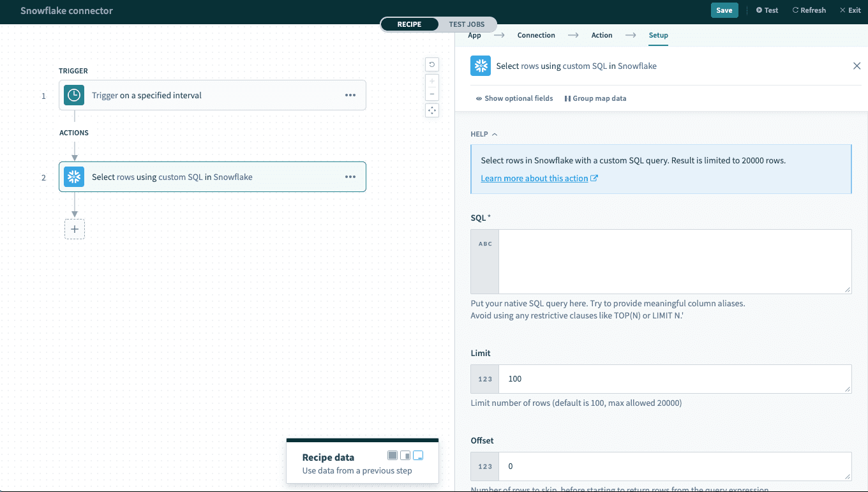Click the clock icon on the Trigger step
This screenshot has width=868, height=492.
click(x=74, y=95)
